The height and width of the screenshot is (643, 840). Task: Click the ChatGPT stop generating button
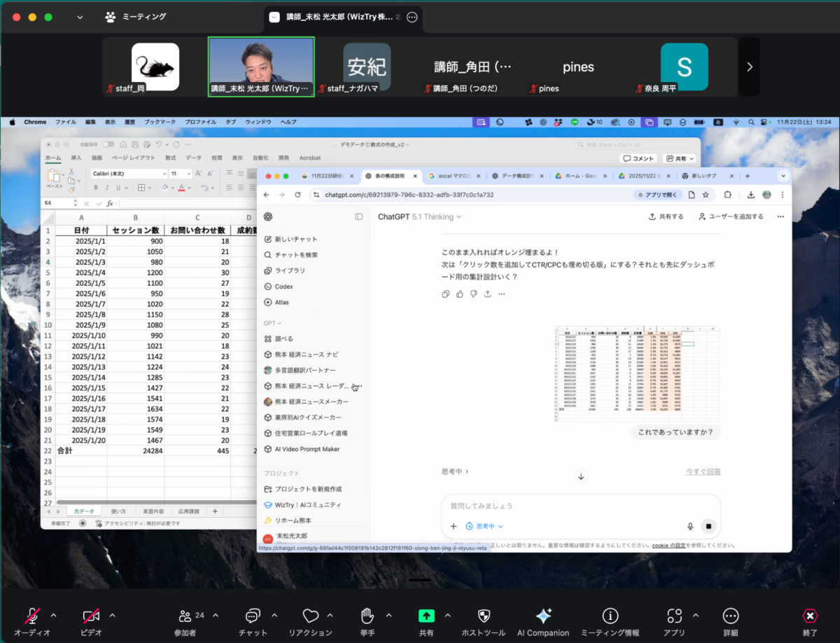(x=708, y=526)
